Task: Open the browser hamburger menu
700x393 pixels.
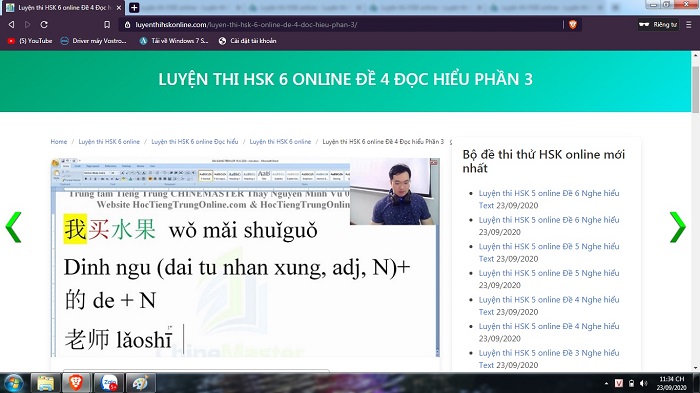Action: click(x=689, y=25)
